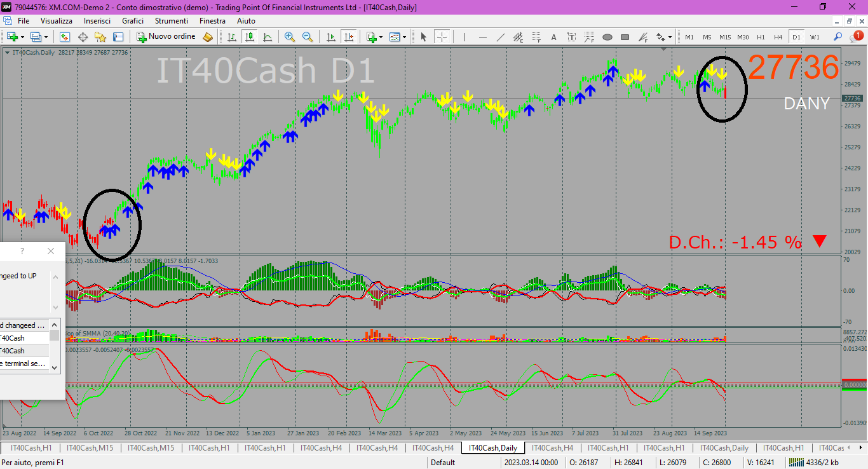Toggle chart shift button
Image resolution: width=868 pixels, height=469 pixels.
[x=348, y=37]
